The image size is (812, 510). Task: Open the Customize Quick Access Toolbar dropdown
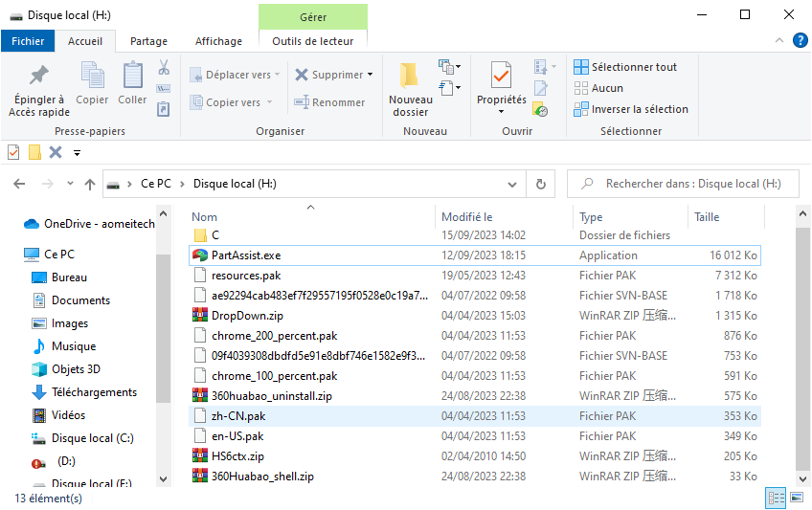click(77, 152)
